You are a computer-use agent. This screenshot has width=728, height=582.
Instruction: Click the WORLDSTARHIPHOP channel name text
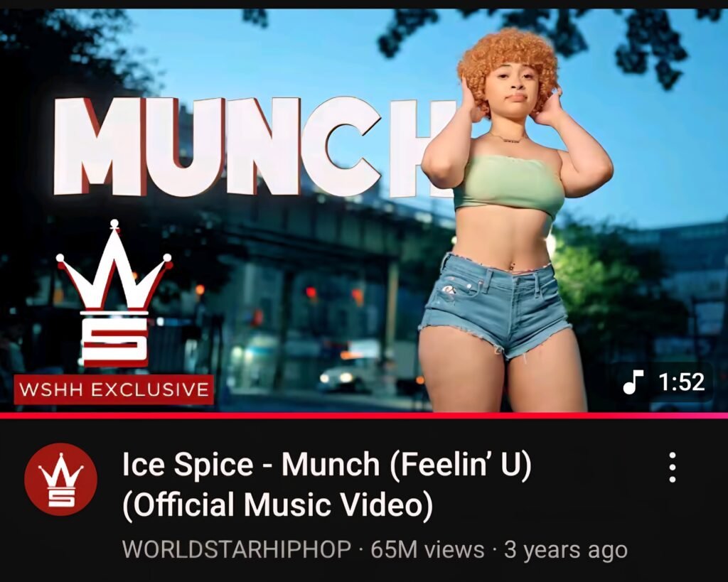click(237, 549)
